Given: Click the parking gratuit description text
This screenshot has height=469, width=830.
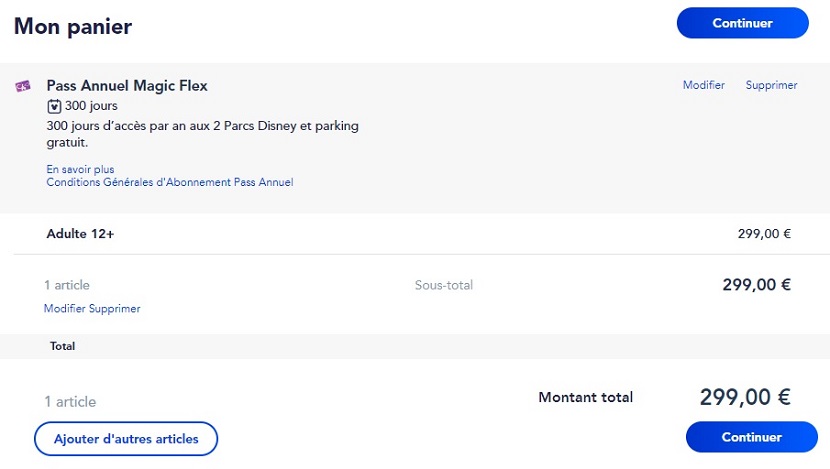Looking at the screenshot, I should 202,134.
